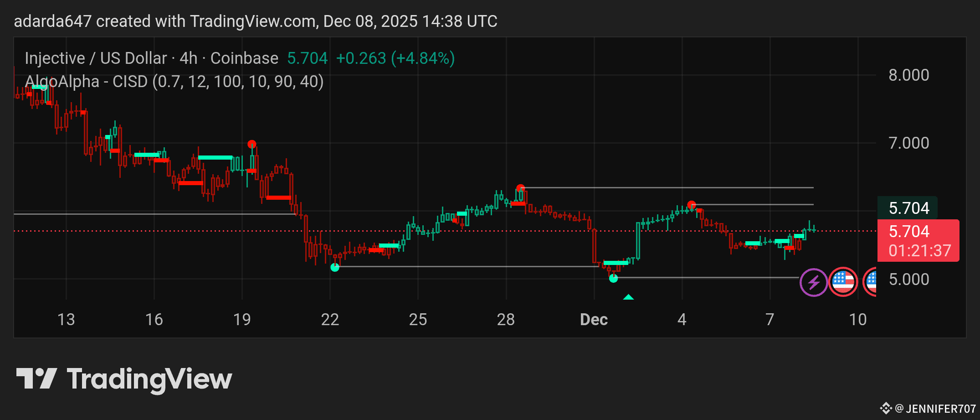The height and width of the screenshot is (420, 980).
Task: Click the '01:21:37' candle countdown timer
Action: coord(920,251)
